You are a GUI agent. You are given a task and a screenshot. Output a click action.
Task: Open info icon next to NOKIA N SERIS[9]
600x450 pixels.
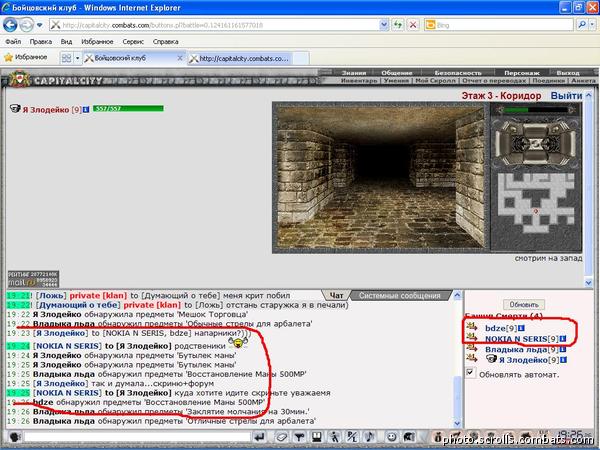click(562, 339)
